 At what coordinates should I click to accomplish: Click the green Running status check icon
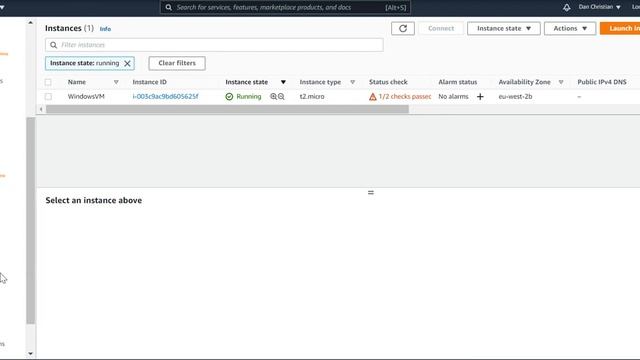pyautogui.click(x=229, y=97)
